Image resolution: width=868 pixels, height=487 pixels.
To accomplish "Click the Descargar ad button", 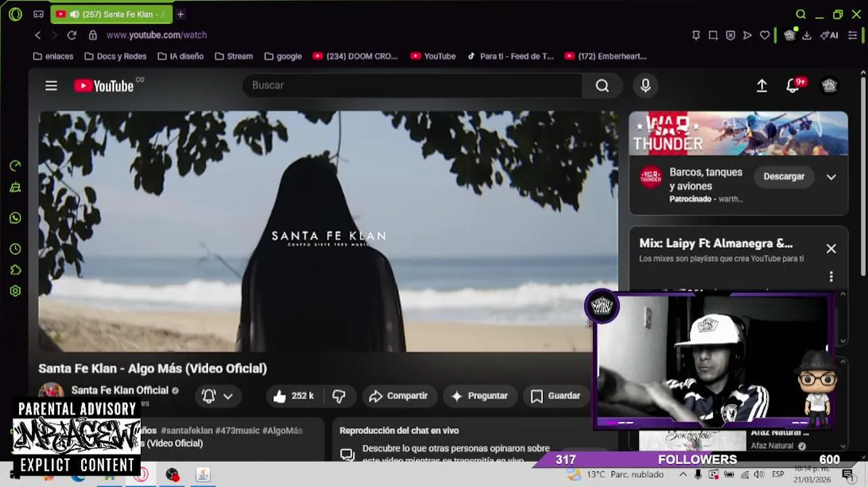I will pyautogui.click(x=784, y=177).
